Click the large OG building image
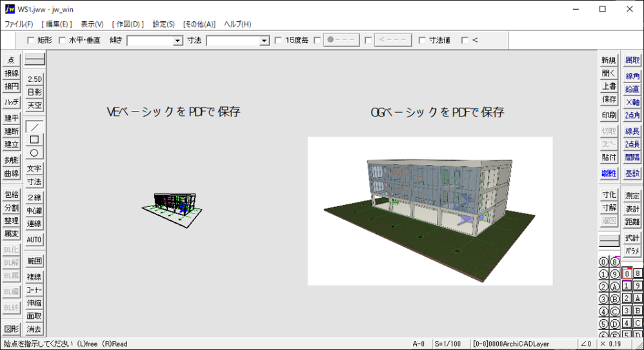644x350 pixels. 430,211
